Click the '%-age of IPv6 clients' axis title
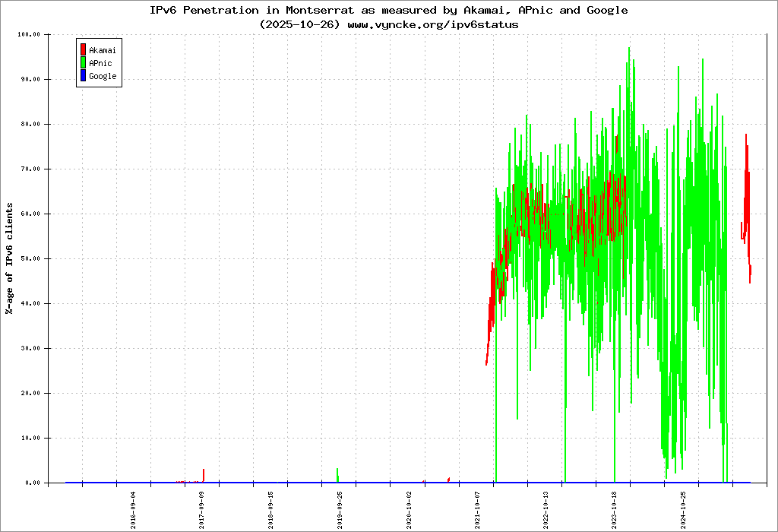 coord(10,258)
